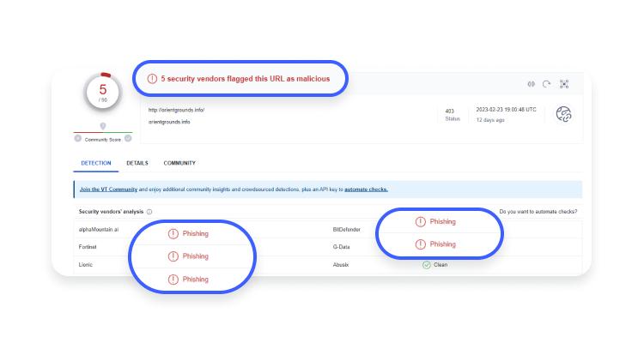
Task: Click the location pin above Community Score
Action: (103, 126)
